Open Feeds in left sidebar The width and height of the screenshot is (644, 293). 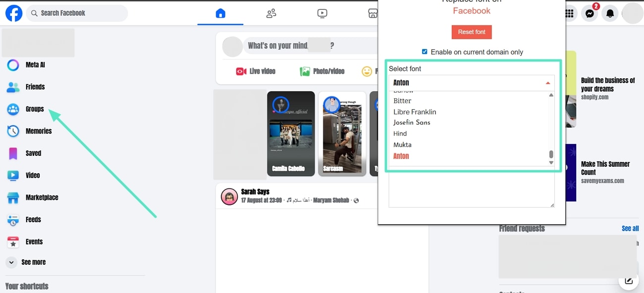click(x=33, y=220)
